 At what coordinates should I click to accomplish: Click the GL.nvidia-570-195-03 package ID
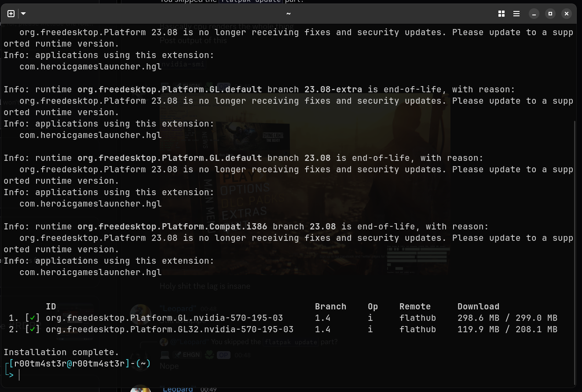click(x=165, y=318)
